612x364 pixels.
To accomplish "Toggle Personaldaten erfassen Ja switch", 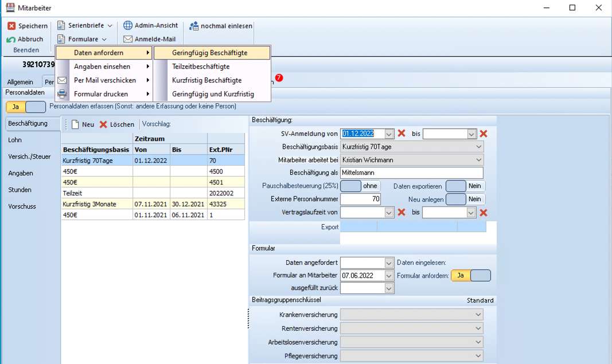I will (x=25, y=107).
